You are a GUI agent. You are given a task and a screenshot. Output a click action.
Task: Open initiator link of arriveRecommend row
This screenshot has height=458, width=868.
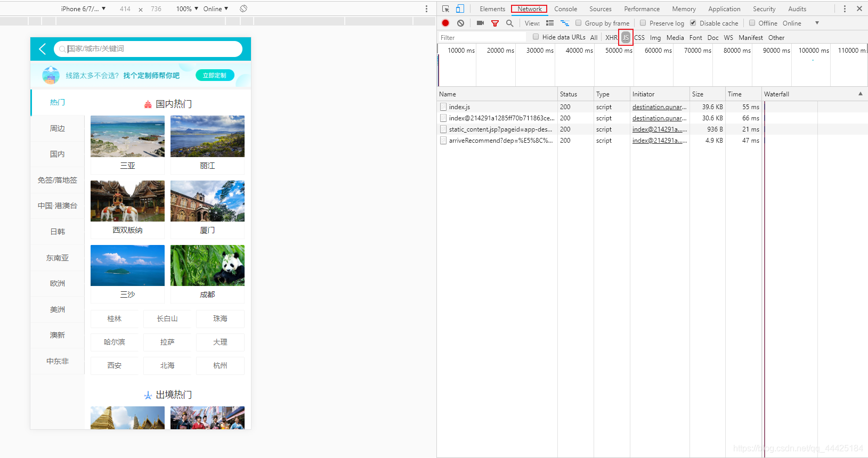[660, 141]
